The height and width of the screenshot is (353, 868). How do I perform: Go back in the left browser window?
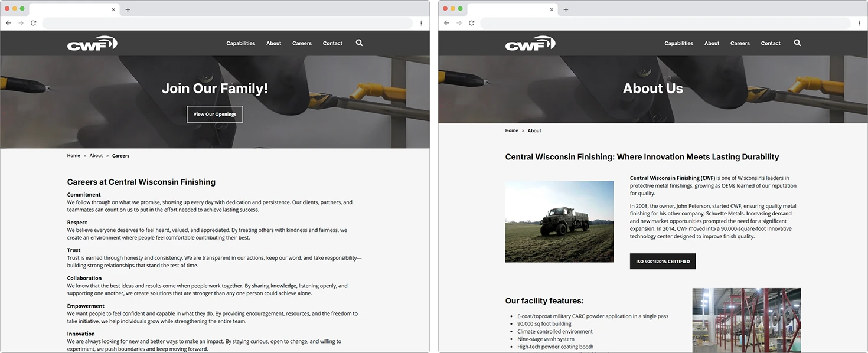[8, 22]
